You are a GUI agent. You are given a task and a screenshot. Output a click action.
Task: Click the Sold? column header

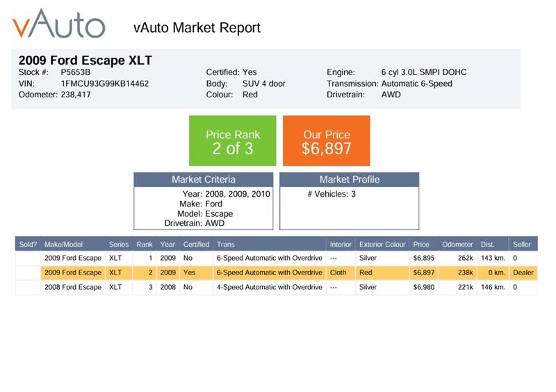[28, 245]
